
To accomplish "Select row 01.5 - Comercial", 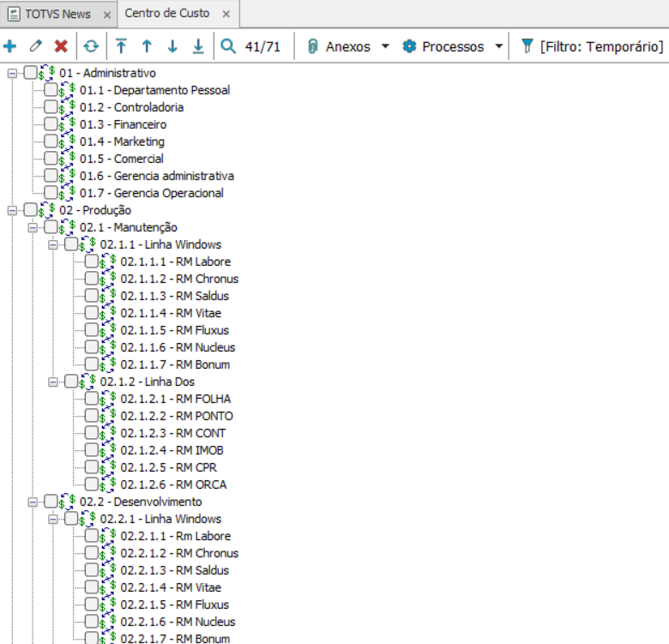I will click(122, 159).
